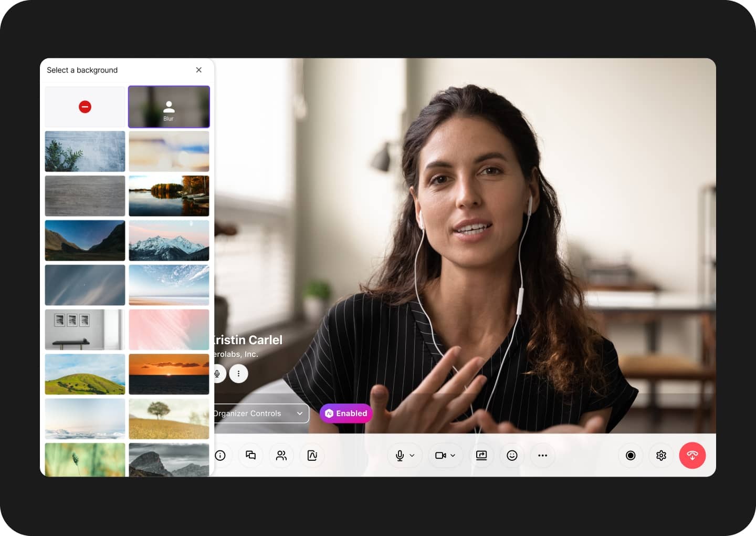Select the gray rocky mountain background
The height and width of the screenshot is (536, 756).
tap(169, 460)
